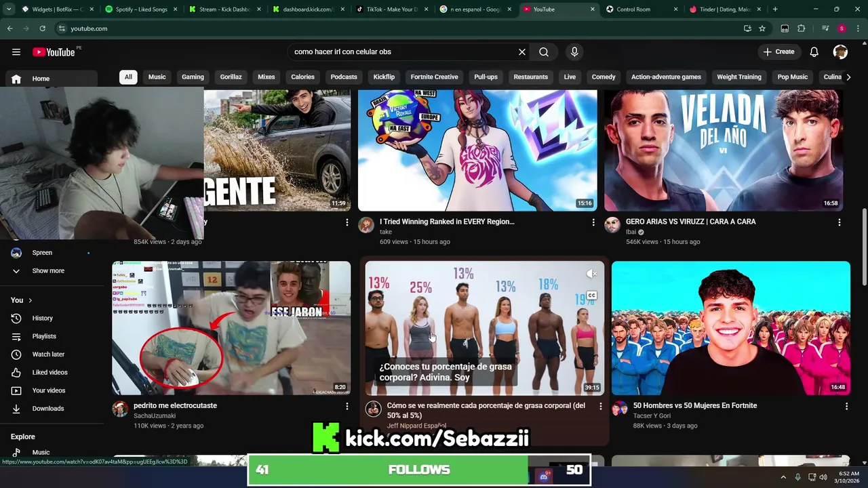Open a new browser tab
Viewport: 868px width, 488px height.
pos(775,9)
